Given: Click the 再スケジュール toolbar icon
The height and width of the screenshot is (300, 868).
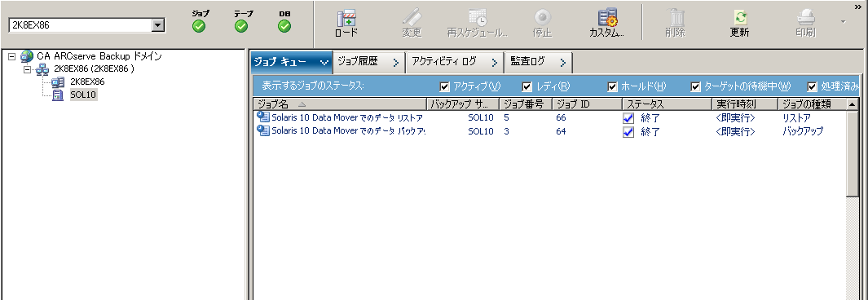Looking at the screenshot, I should pos(477,18).
